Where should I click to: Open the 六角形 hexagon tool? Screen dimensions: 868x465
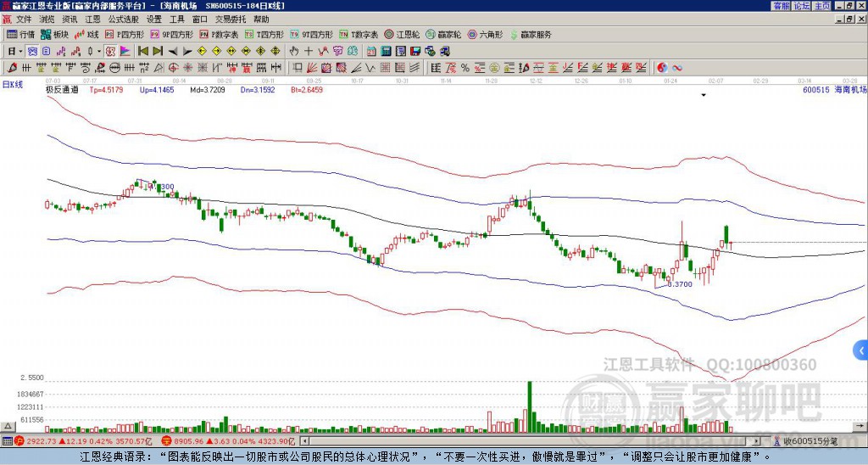pos(486,34)
